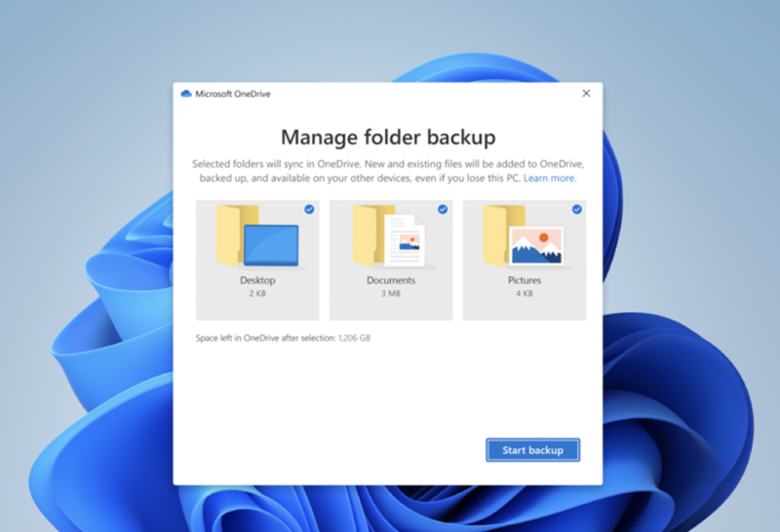Click the "4 KB" size text
This screenshot has height=532, width=780.
(x=525, y=293)
